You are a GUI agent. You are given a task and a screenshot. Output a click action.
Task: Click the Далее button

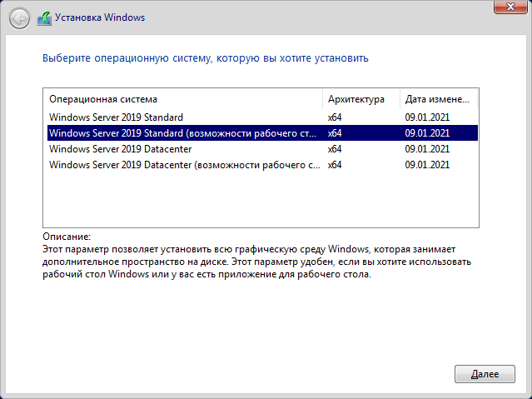[485, 374]
